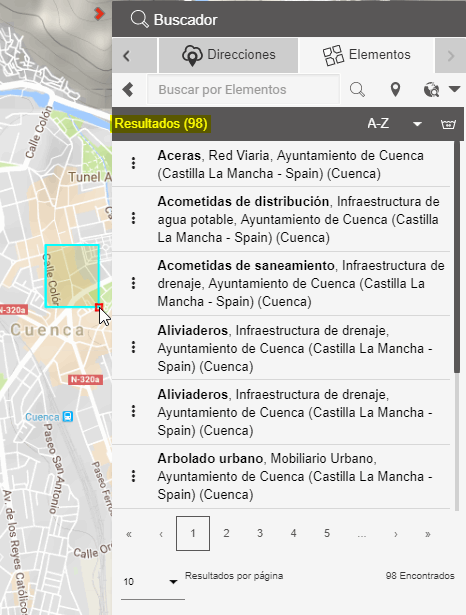
Task: Open options for Acometidas de distribución
Action: click(133, 218)
